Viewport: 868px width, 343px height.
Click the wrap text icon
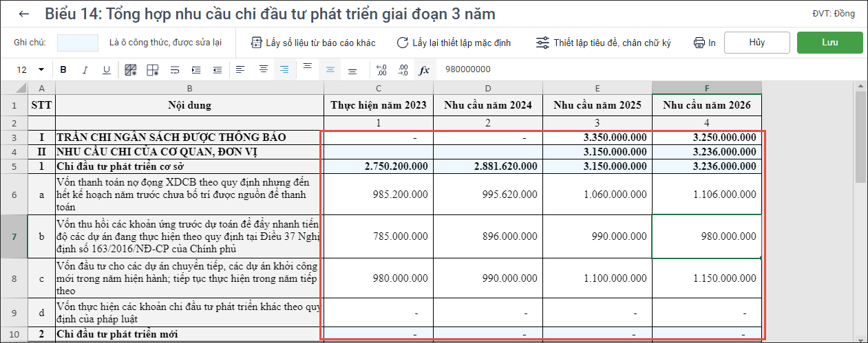click(x=174, y=70)
